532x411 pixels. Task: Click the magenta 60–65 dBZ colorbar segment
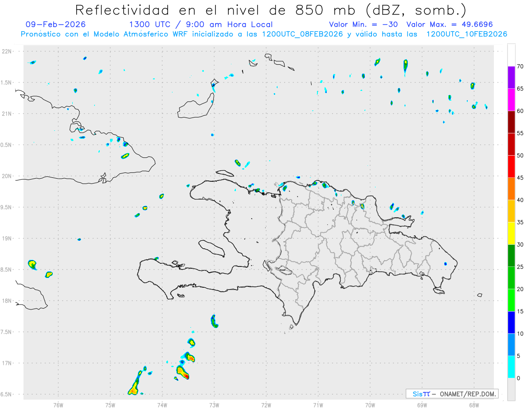coord(511,100)
